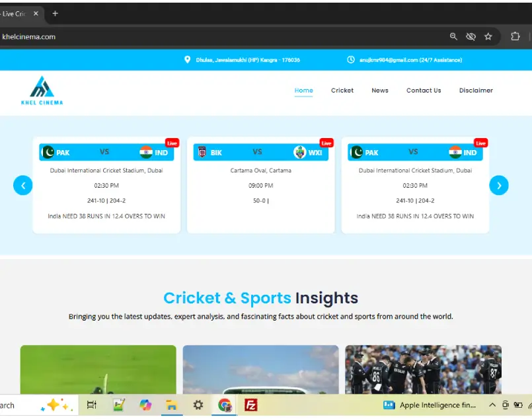The image size is (532, 419).
Task: Open the browser Extensions puzzle icon
Action: 515,36
